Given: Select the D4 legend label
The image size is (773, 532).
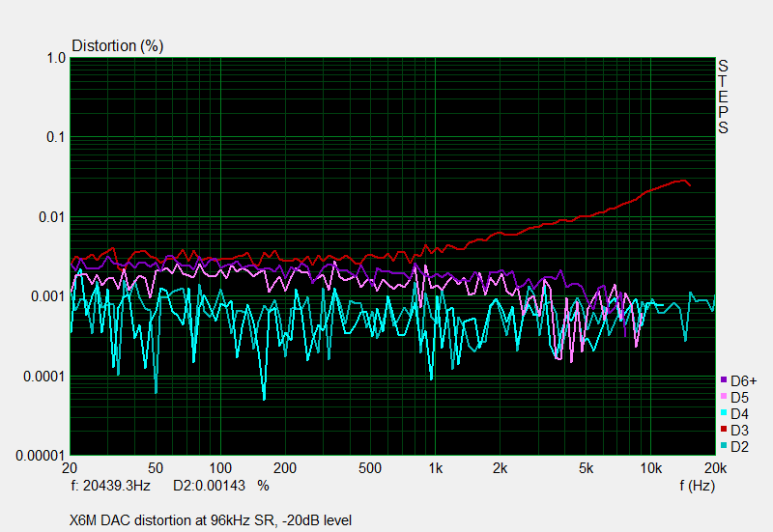Looking at the screenshot, I should point(739,414).
